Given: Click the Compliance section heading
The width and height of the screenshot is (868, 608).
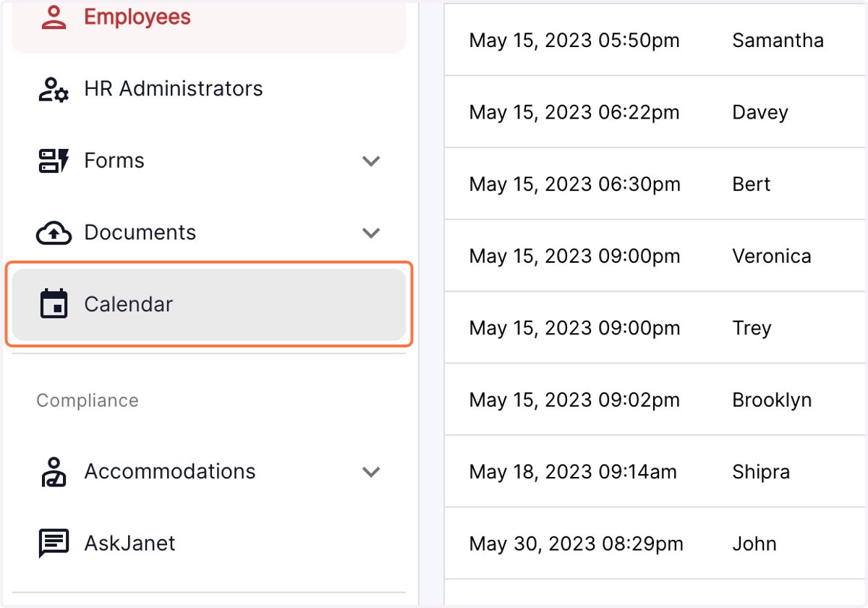Looking at the screenshot, I should tap(88, 401).
